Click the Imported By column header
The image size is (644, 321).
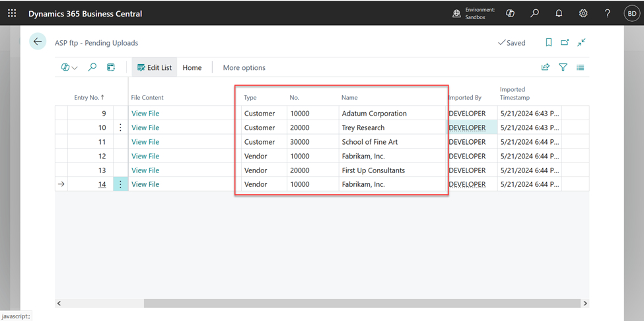tap(465, 98)
